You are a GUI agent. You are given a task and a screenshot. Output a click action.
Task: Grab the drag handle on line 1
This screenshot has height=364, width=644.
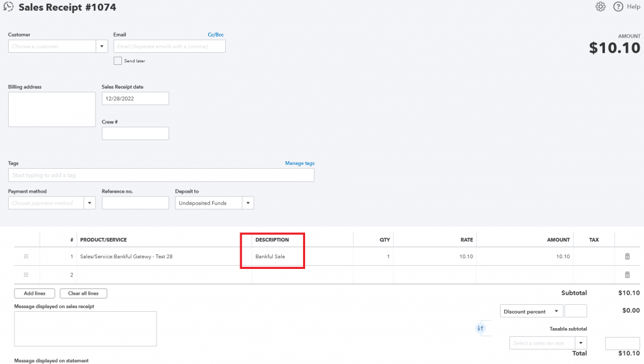click(26, 256)
